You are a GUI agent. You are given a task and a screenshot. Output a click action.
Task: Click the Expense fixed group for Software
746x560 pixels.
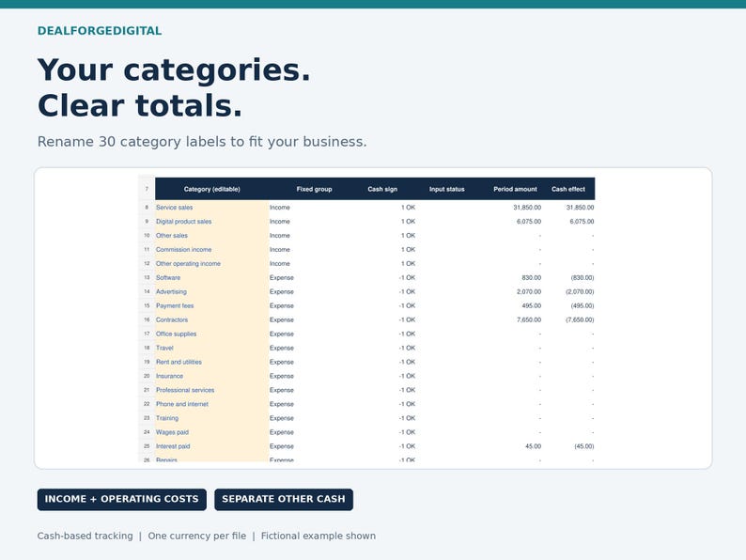coord(282,277)
